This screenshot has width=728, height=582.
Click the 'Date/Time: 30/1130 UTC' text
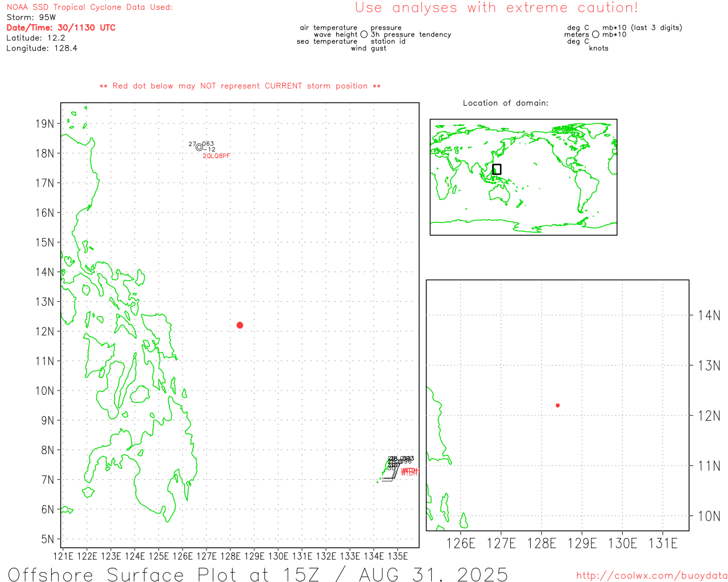click(61, 28)
